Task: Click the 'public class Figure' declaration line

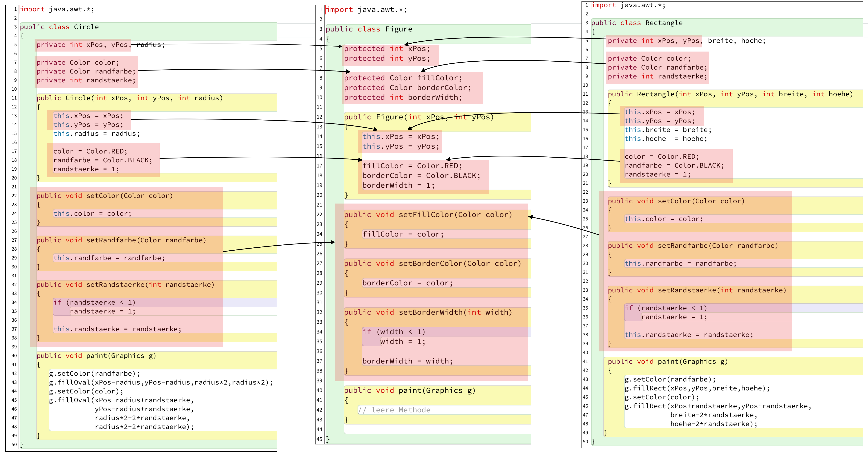Action: click(x=369, y=29)
